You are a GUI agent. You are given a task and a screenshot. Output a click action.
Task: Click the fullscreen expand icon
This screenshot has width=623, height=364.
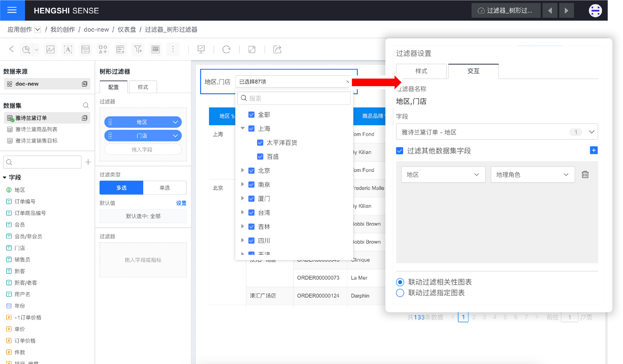252,49
